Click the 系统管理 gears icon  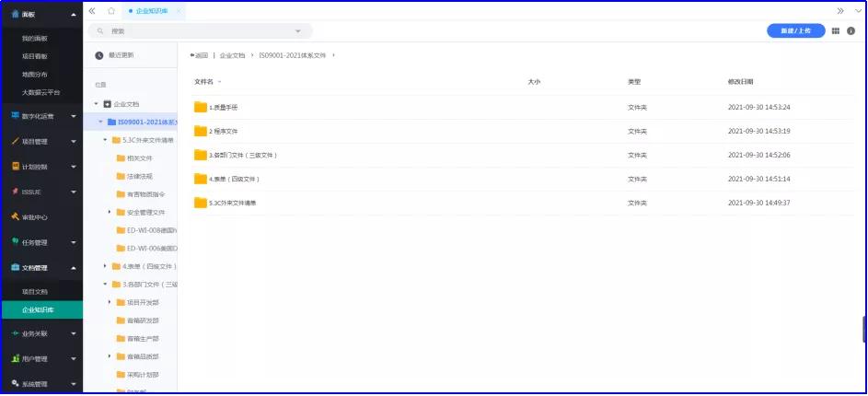click(16, 383)
